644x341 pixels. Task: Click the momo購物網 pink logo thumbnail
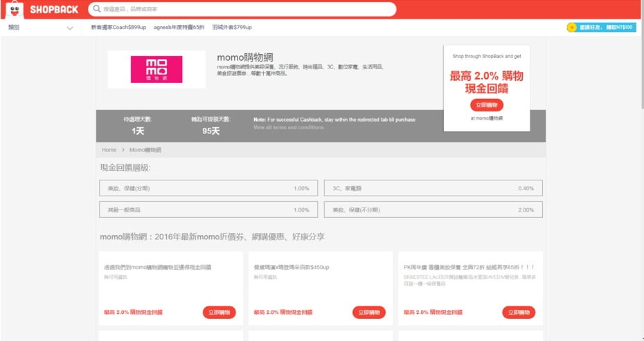tap(156, 69)
